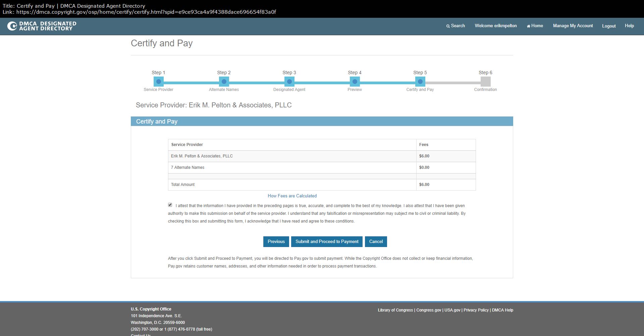Go to Home in the navigation bar
Image resolution: width=644 pixels, height=336 pixels.
click(535, 26)
